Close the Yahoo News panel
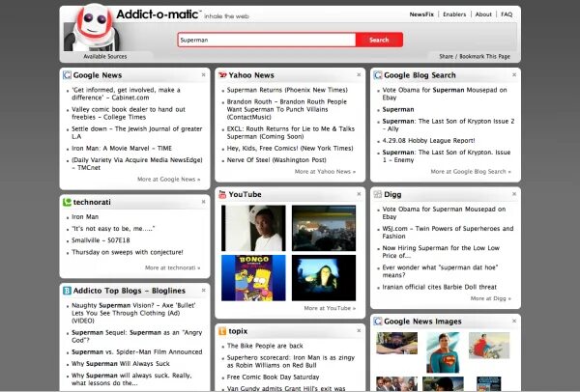The width and height of the screenshot is (580, 392). pos(359,74)
